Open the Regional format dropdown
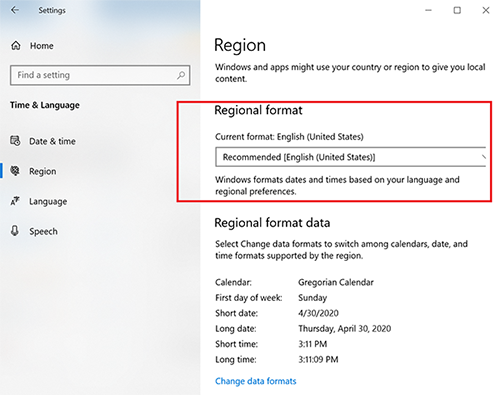Viewport: 500px width, 395px height. (351, 157)
